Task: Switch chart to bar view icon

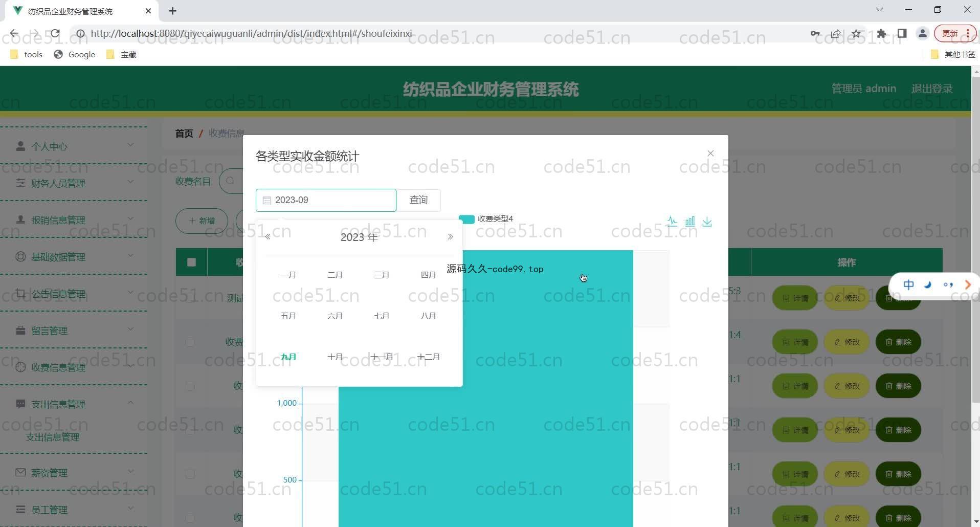Action: [x=690, y=222]
